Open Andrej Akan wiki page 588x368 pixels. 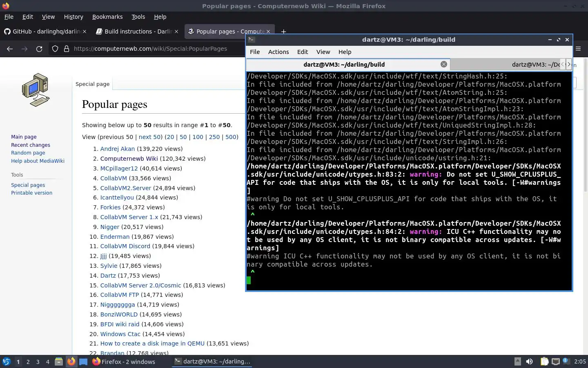click(118, 149)
